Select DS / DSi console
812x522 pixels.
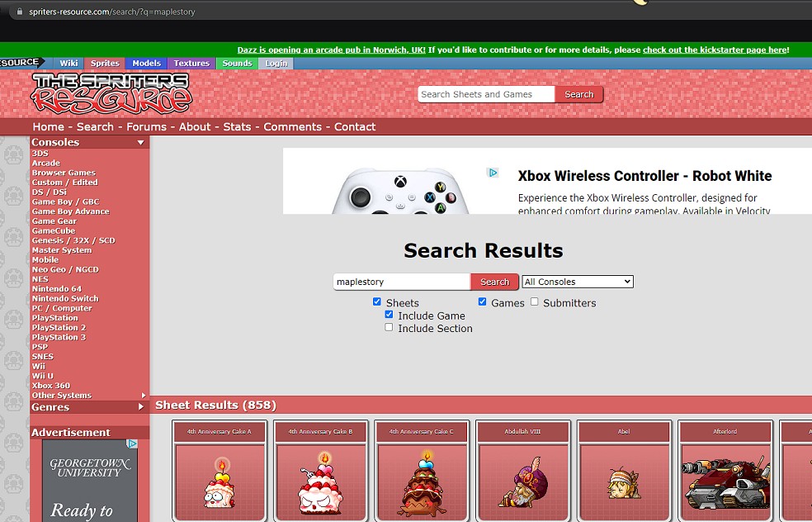(50, 192)
